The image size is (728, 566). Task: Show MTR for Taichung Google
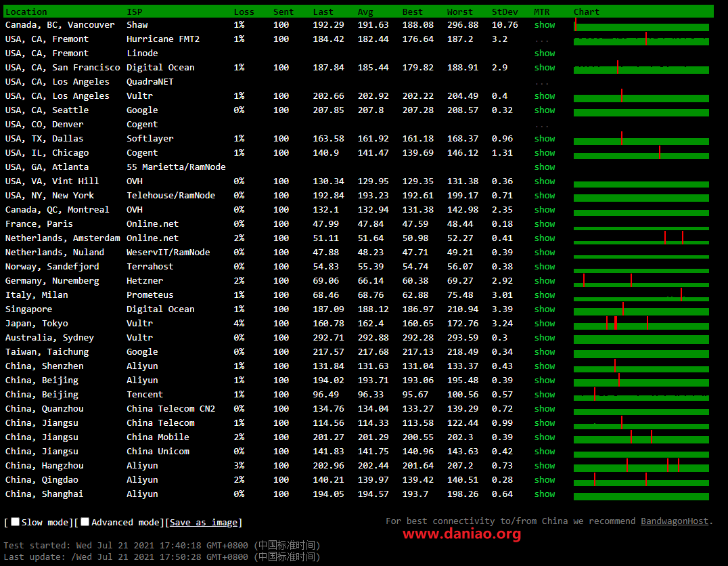pyautogui.click(x=545, y=352)
